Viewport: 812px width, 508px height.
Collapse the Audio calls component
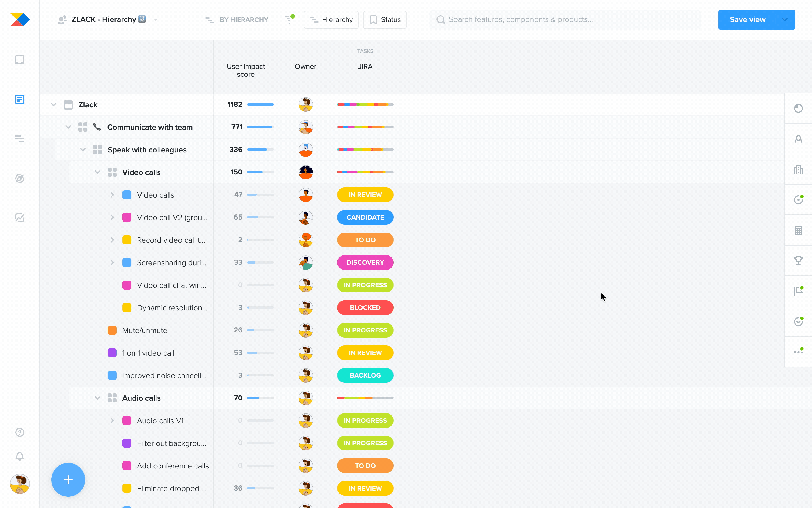[97, 398]
